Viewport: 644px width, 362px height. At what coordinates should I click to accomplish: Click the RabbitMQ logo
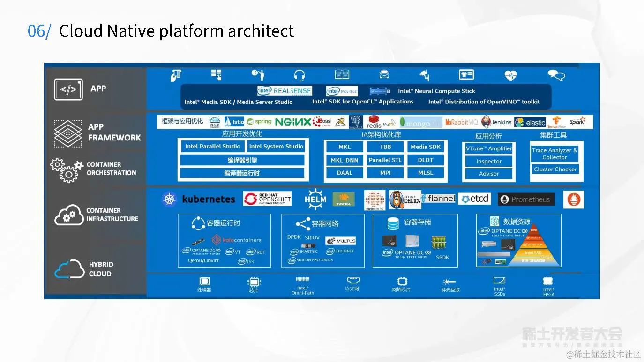coord(462,122)
